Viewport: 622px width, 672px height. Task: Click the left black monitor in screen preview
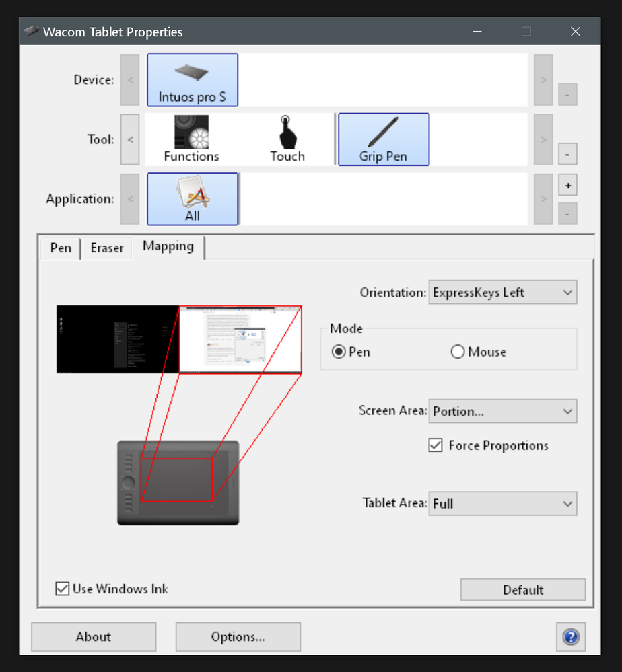click(x=118, y=339)
